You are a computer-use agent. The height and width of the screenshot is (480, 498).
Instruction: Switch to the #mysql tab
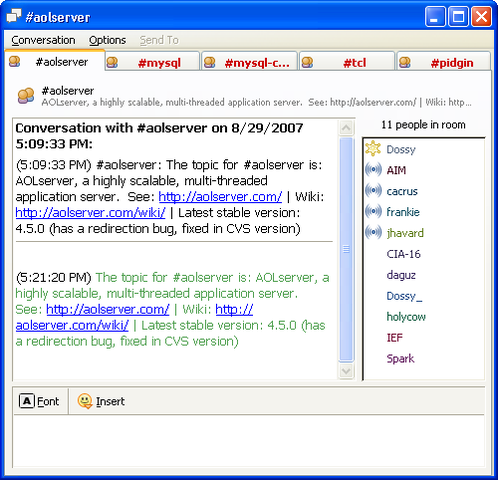pyautogui.click(x=152, y=61)
